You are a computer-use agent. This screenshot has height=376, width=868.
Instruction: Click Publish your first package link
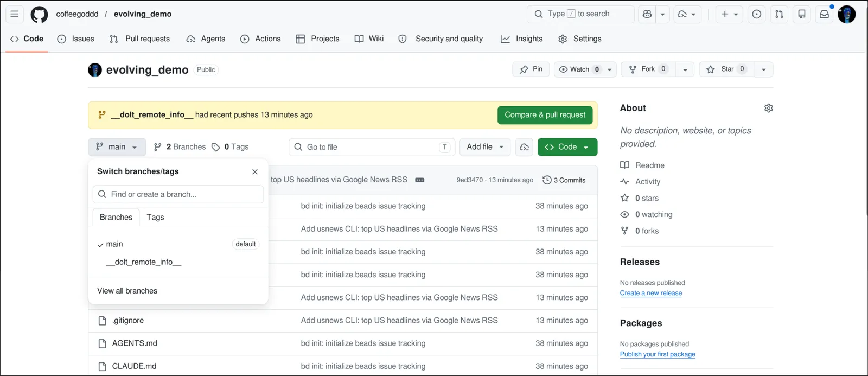coord(658,354)
